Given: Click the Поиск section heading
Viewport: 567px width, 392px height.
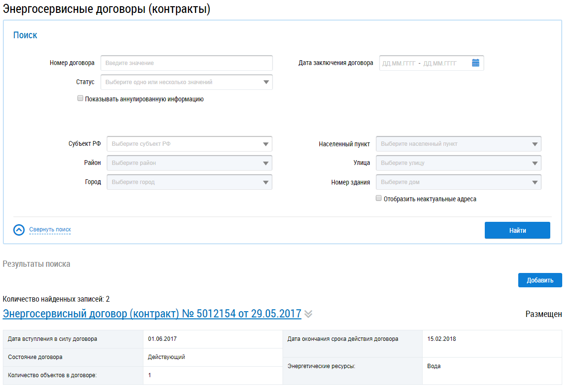Looking at the screenshot, I should tap(25, 35).
